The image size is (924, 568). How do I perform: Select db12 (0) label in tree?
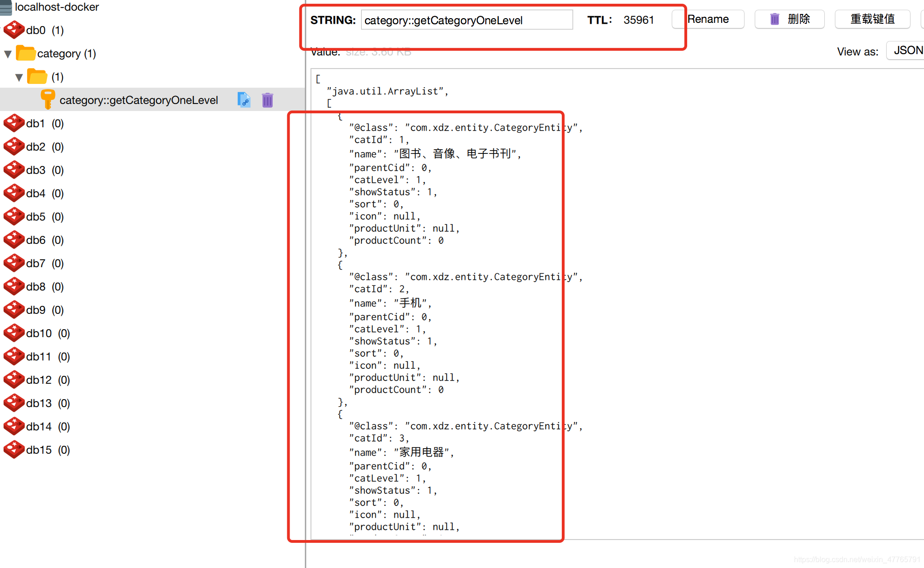coord(48,380)
